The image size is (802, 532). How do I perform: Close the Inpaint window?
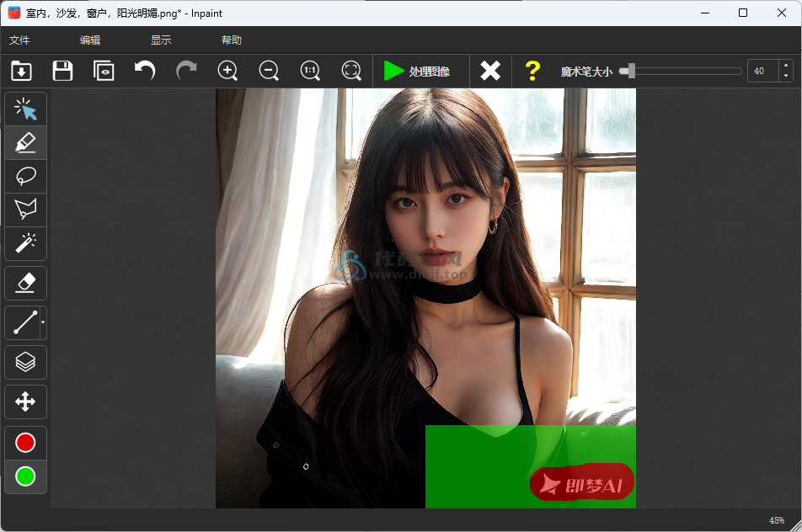point(782,13)
